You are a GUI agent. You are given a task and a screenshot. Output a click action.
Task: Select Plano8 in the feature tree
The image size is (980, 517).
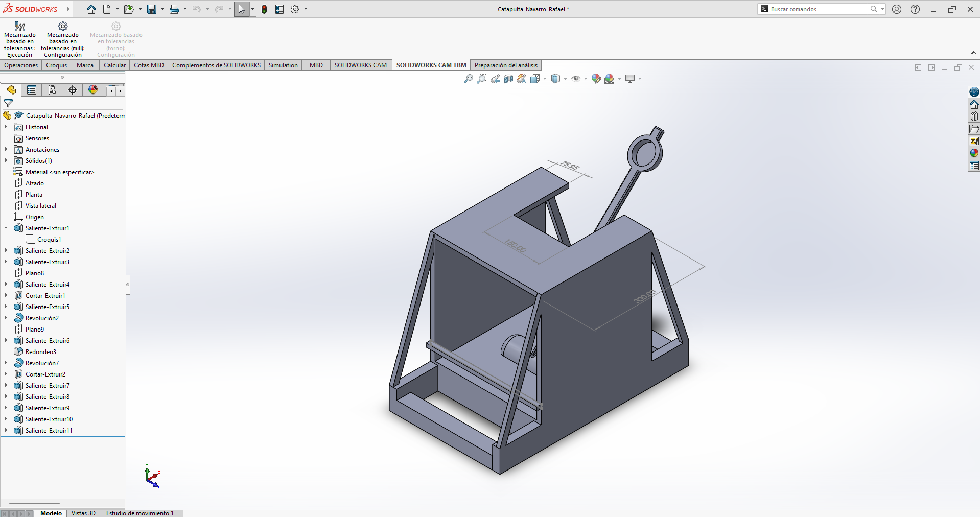click(35, 273)
